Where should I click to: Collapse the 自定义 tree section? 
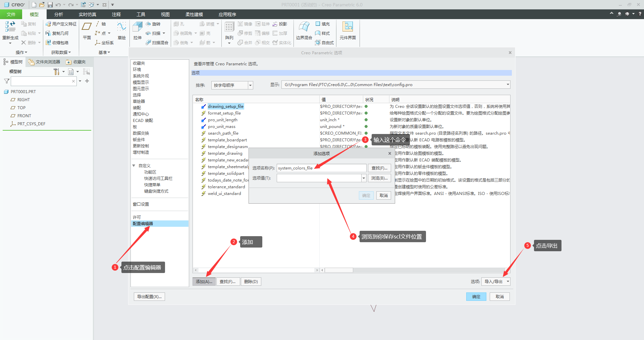pos(134,166)
